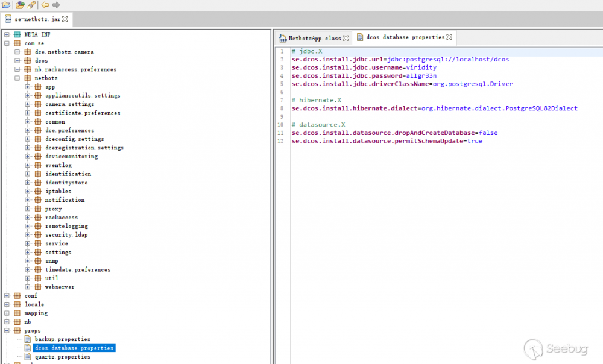Click the Back navigation arrow icon

pyautogui.click(x=45, y=5)
